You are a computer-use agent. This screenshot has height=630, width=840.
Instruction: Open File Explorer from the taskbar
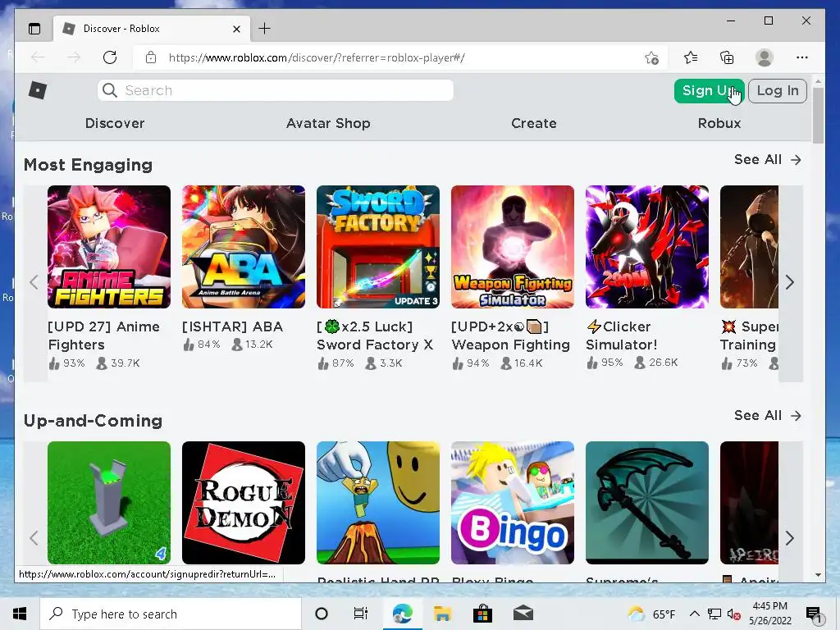click(443, 614)
